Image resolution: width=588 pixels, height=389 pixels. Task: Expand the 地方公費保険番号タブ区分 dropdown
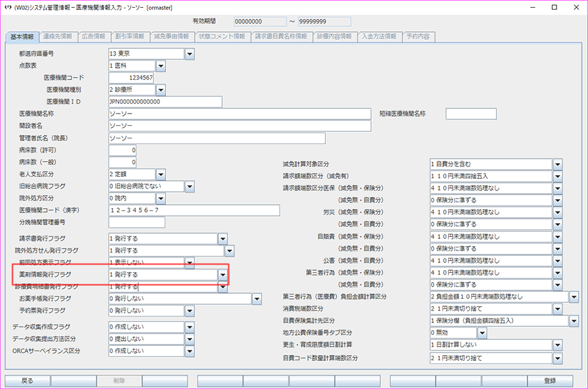(482, 333)
